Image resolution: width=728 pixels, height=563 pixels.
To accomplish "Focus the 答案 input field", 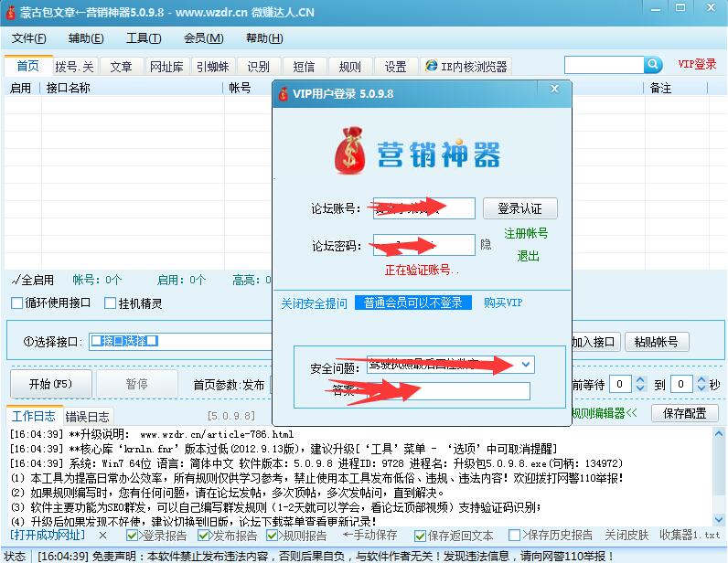I will point(448,391).
